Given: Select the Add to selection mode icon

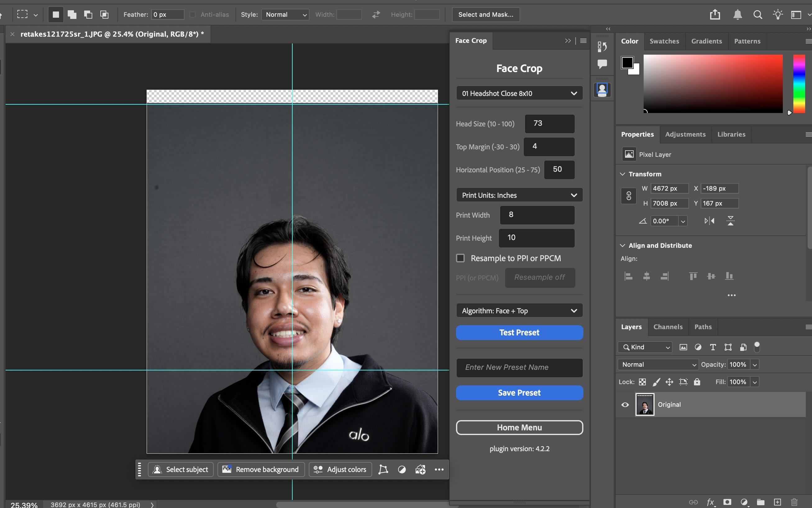Looking at the screenshot, I should point(72,15).
